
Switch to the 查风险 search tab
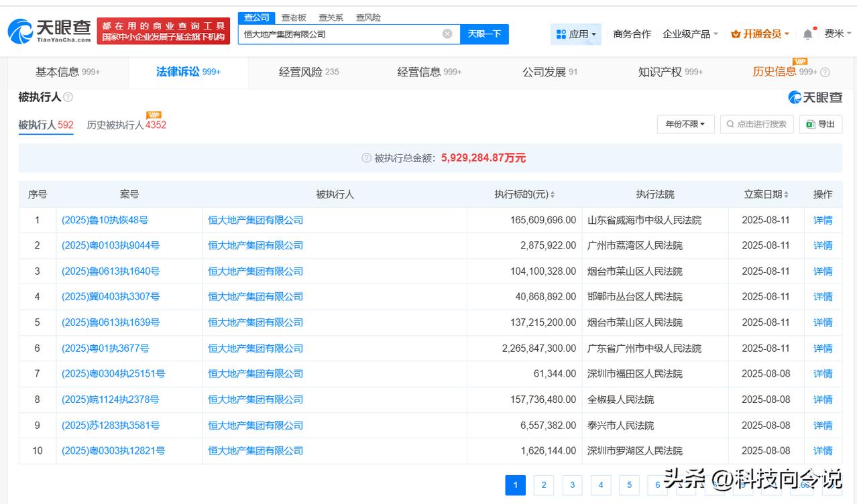[x=368, y=17]
